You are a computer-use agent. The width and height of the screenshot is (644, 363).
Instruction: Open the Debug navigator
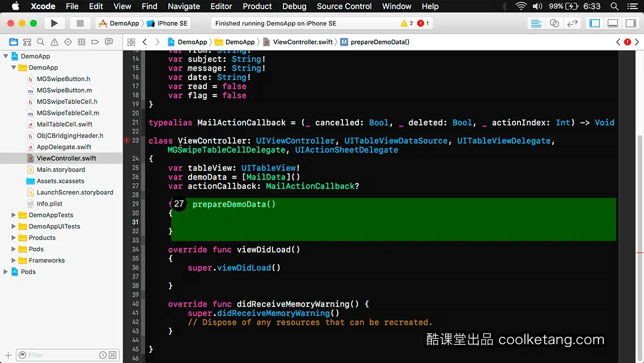tap(81, 42)
